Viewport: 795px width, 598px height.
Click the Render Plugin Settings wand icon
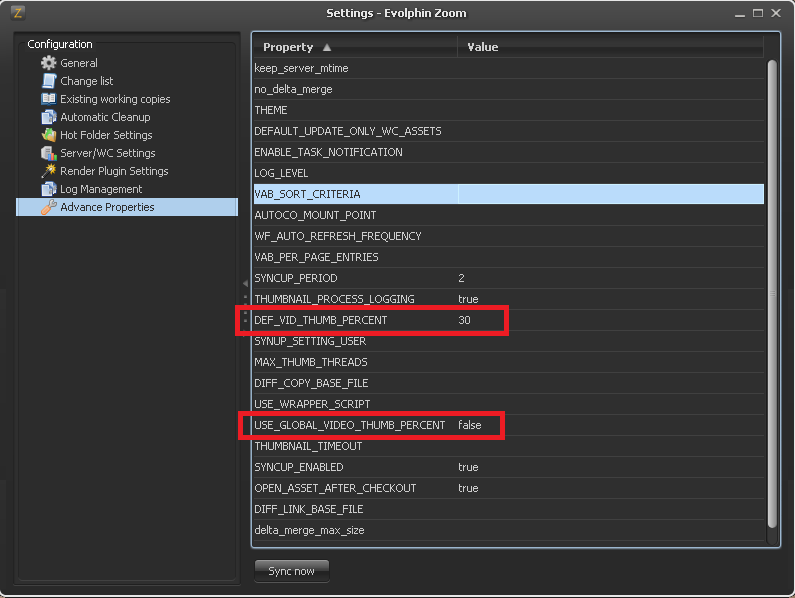pos(49,171)
